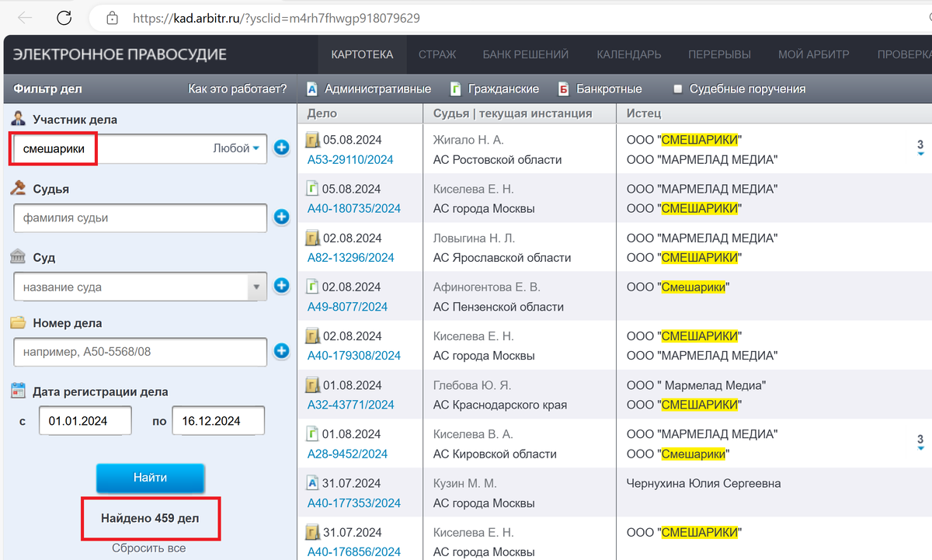932x560 pixels.
Task: Click the Найти search button
Action: point(150,478)
